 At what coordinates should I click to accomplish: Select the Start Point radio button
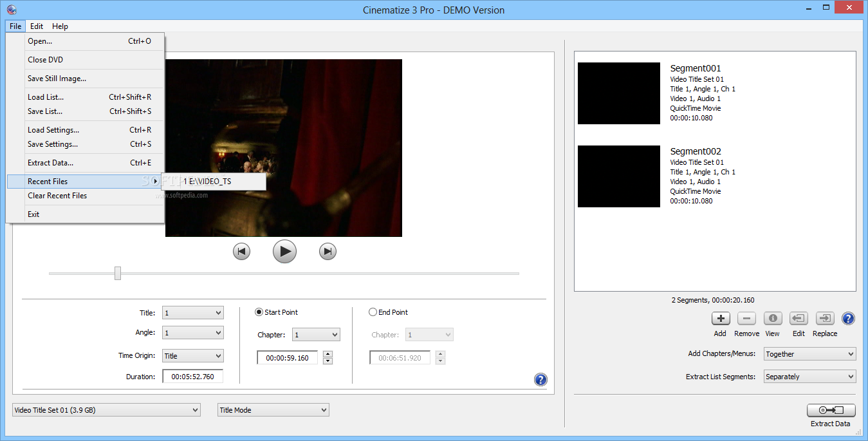(259, 312)
